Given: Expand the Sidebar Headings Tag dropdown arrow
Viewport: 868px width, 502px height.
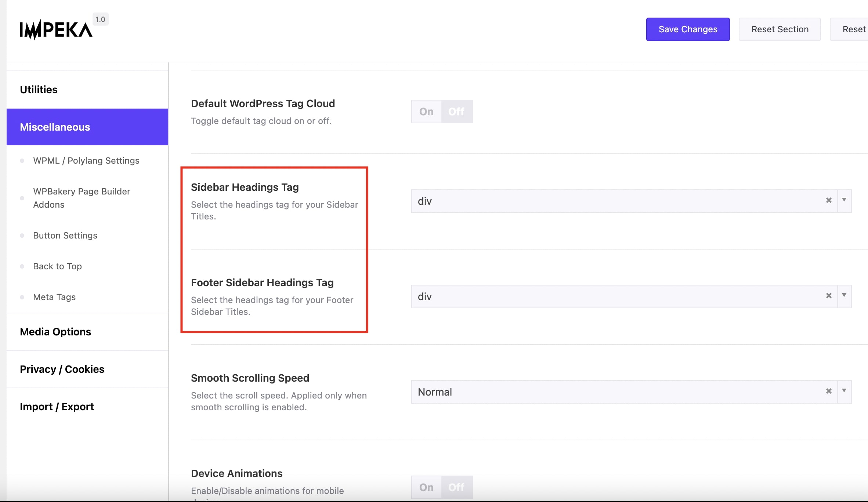Looking at the screenshot, I should coord(844,200).
